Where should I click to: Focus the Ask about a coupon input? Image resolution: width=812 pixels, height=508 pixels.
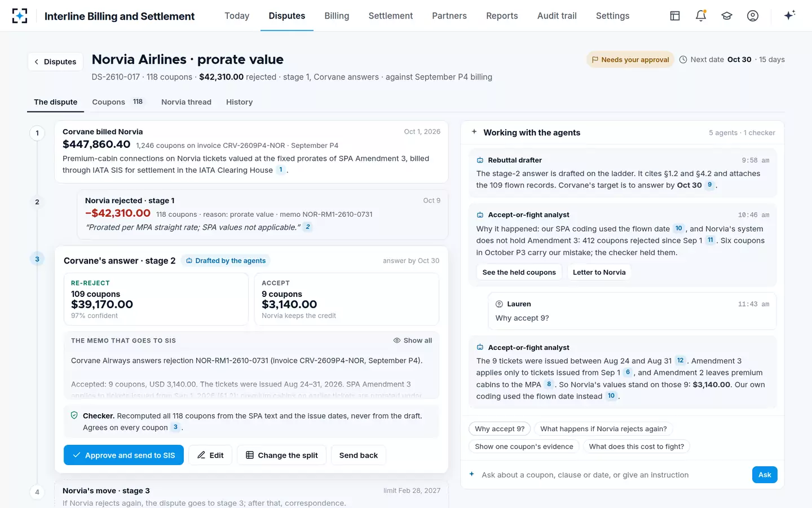pyautogui.click(x=613, y=475)
